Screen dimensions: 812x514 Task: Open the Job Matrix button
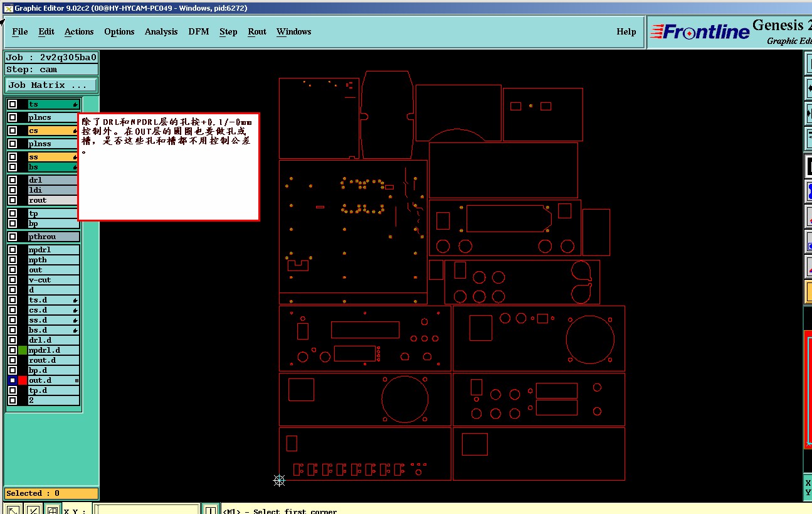coord(51,85)
